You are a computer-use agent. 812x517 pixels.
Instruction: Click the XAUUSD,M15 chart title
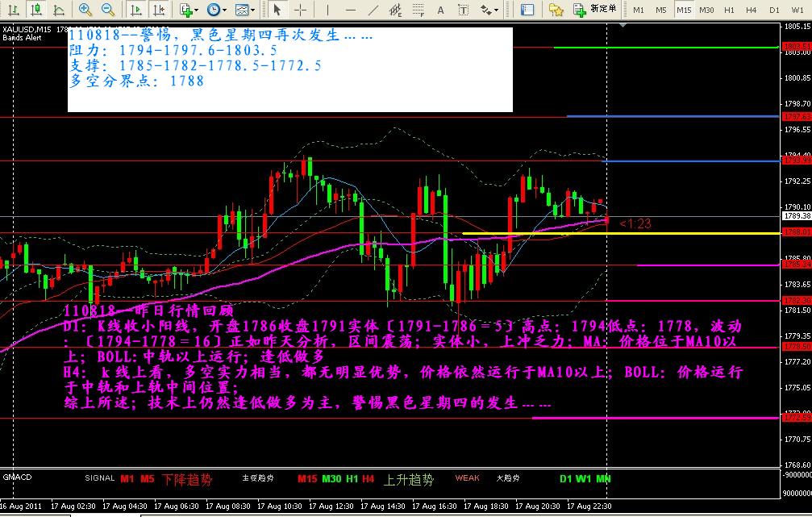27,30
